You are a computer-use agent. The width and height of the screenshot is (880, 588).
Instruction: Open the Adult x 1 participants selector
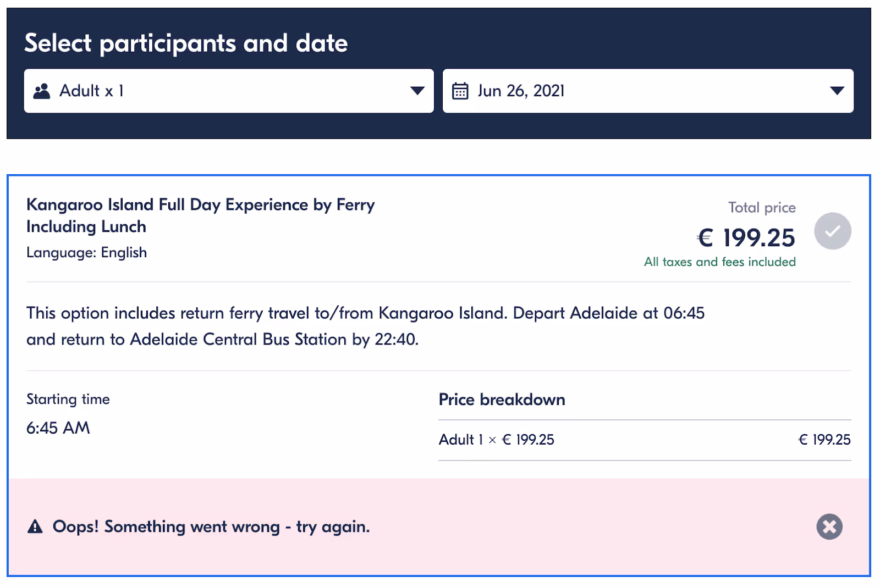click(229, 91)
